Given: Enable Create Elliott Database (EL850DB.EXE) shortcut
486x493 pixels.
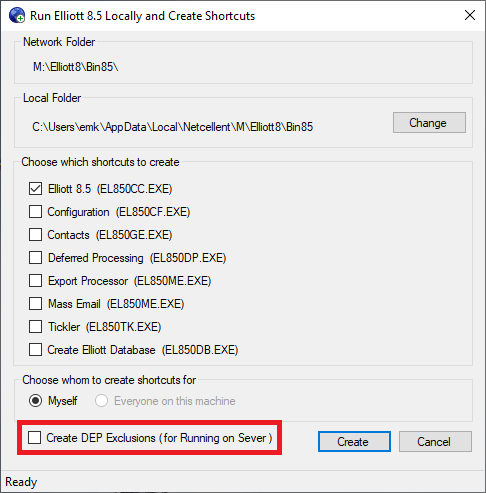Looking at the screenshot, I should (x=35, y=350).
